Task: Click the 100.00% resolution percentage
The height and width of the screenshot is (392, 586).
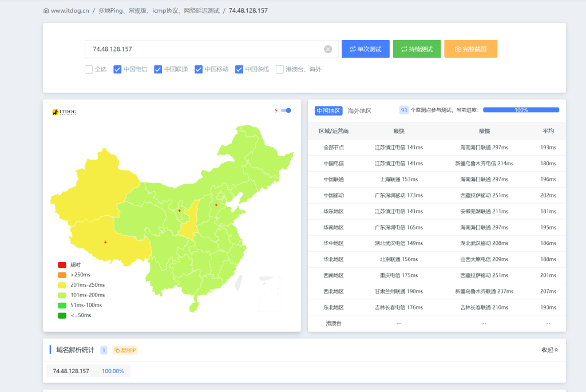Action: pyautogui.click(x=113, y=371)
